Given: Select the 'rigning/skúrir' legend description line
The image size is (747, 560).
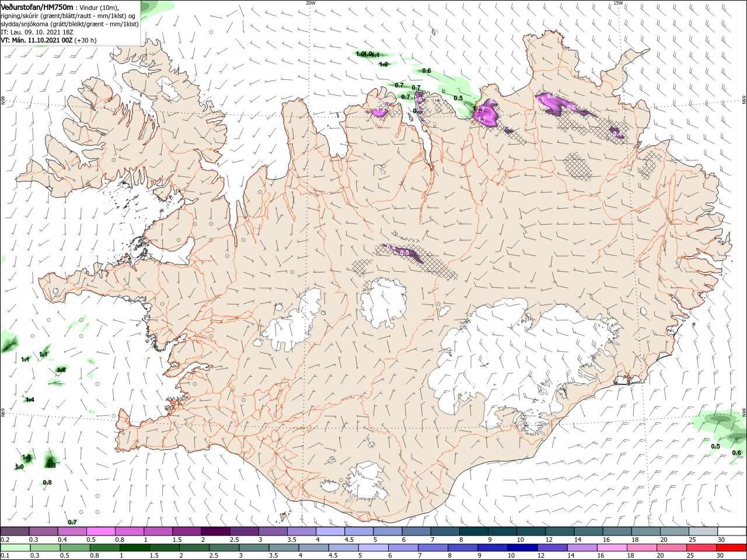Looking at the screenshot, I should 68,16.
